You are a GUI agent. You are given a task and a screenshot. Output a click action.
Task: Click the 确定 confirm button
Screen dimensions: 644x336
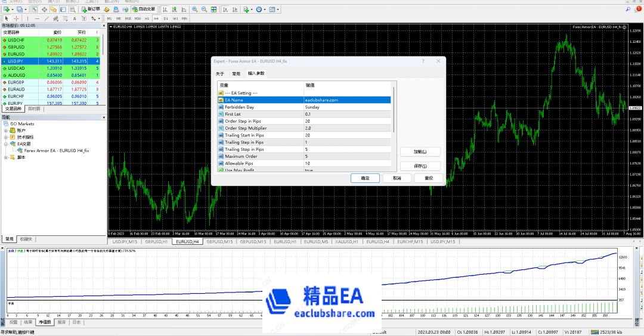pyautogui.click(x=365, y=178)
